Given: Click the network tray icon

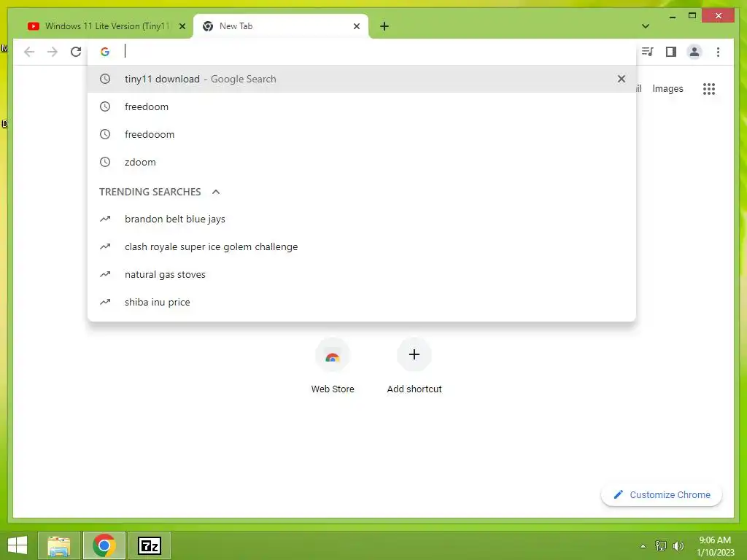Looking at the screenshot, I should [661, 545].
